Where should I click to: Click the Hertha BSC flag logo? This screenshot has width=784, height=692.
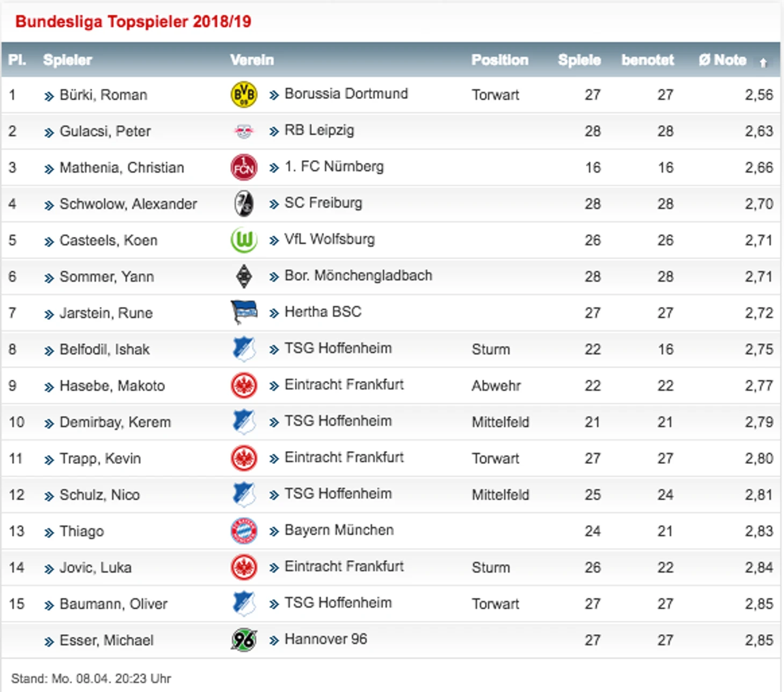pyautogui.click(x=243, y=312)
